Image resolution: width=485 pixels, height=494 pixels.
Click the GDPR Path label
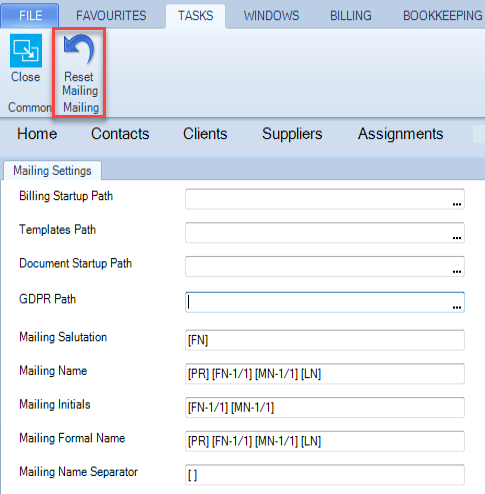(x=48, y=299)
